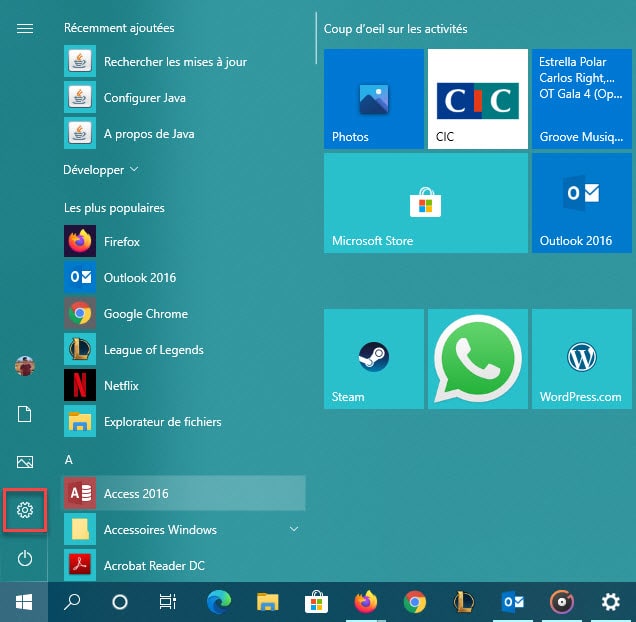Open Outlook from the taskbar
The width and height of the screenshot is (636, 622).
click(513, 602)
